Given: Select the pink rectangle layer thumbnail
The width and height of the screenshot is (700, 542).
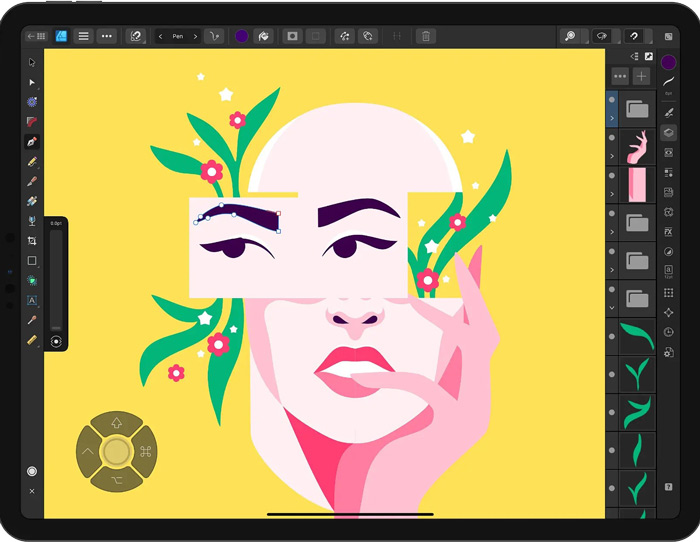Looking at the screenshot, I should (x=637, y=185).
